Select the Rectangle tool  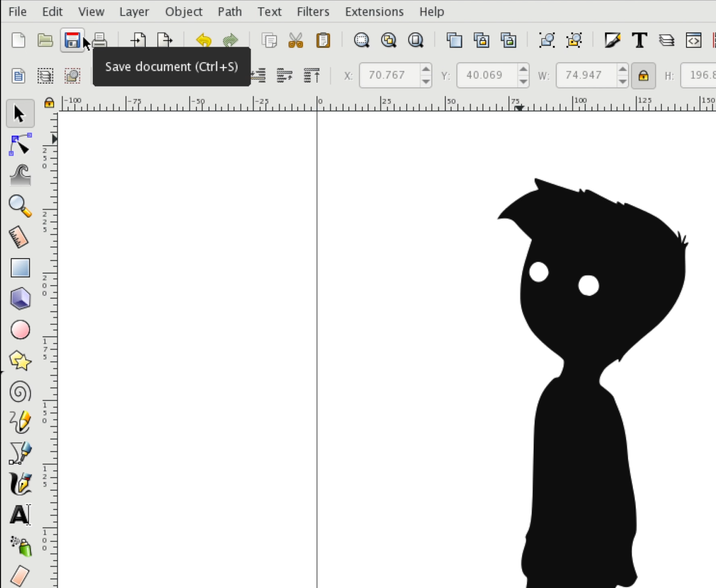[x=20, y=267]
